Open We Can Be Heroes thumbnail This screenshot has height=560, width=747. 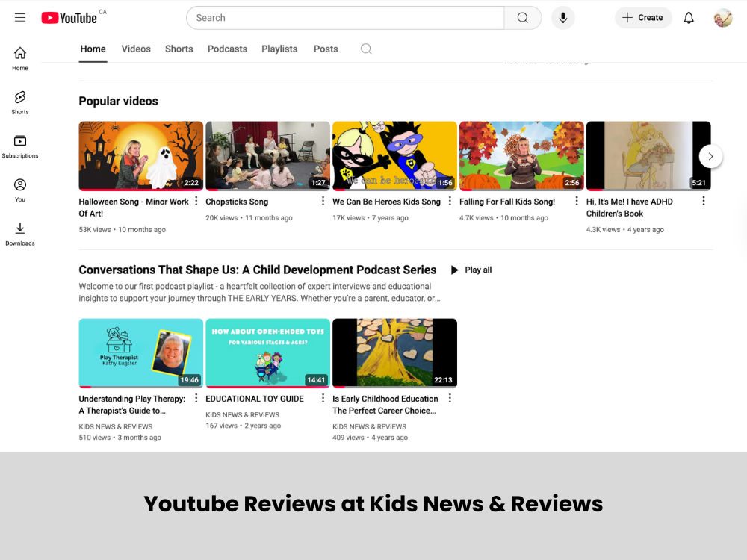(394, 156)
